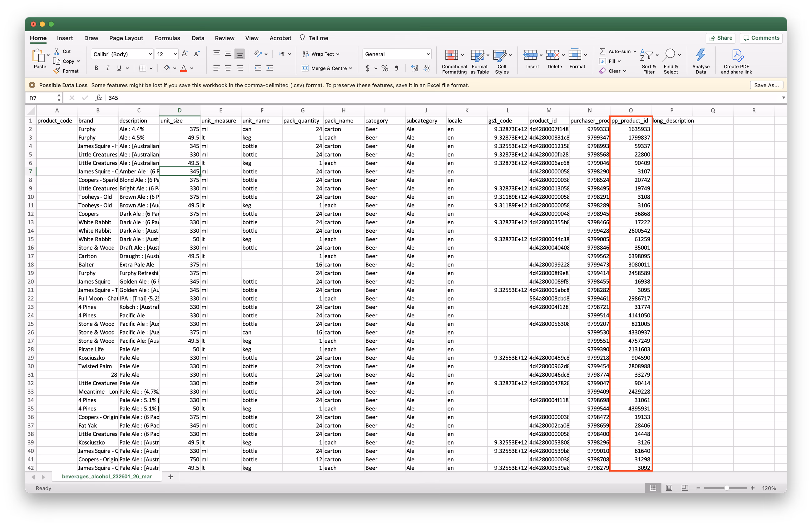This screenshot has width=812, height=526.
Task: Open the Insert ribbon tab
Action: click(65, 38)
